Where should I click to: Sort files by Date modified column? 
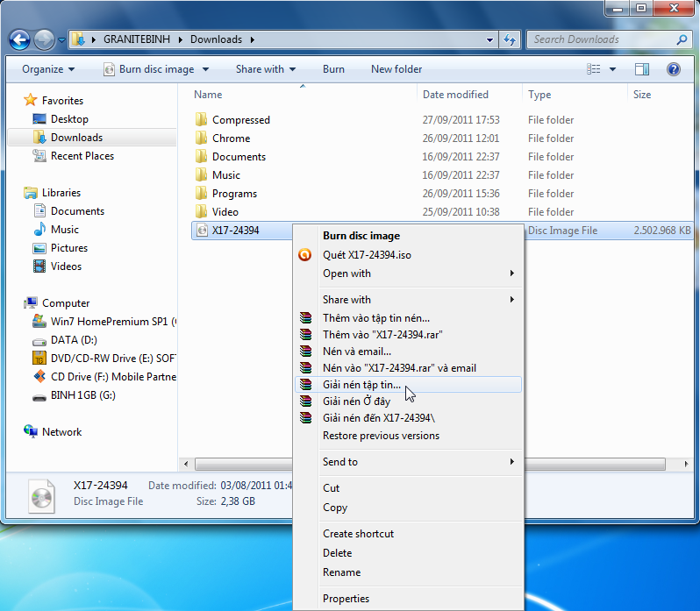(x=455, y=95)
